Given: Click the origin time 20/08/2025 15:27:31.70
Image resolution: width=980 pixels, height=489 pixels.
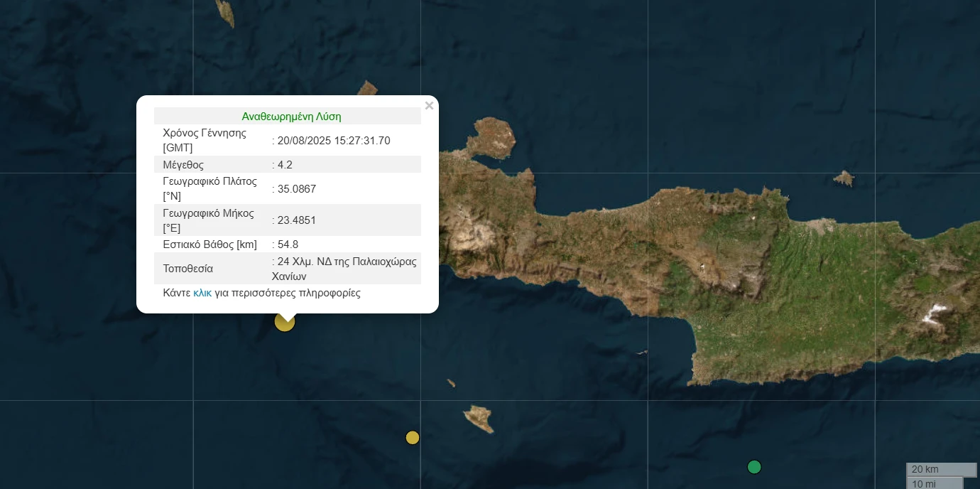Looking at the screenshot, I should (x=334, y=141).
